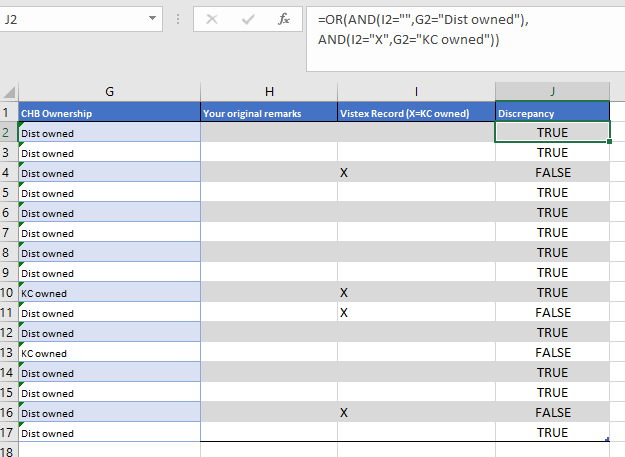This screenshot has width=625, height=457.
Task: Select row 1 header
Action: point(9,112)
